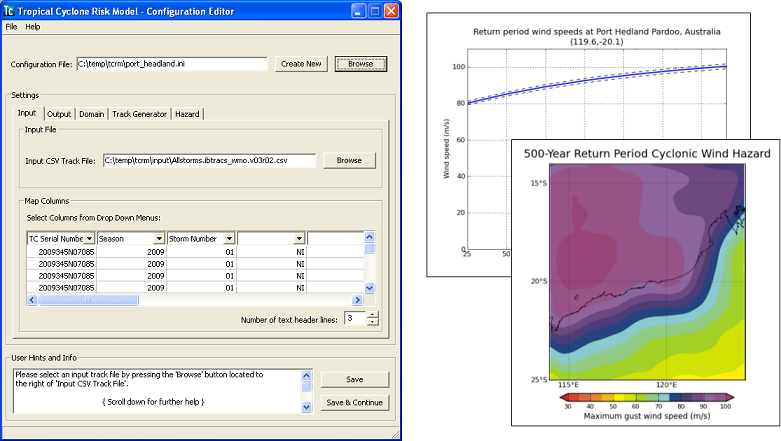Image resolution: width=781 pixels, height=441 pixels.
Task: Open the Help menu
Action: [33, 26]
